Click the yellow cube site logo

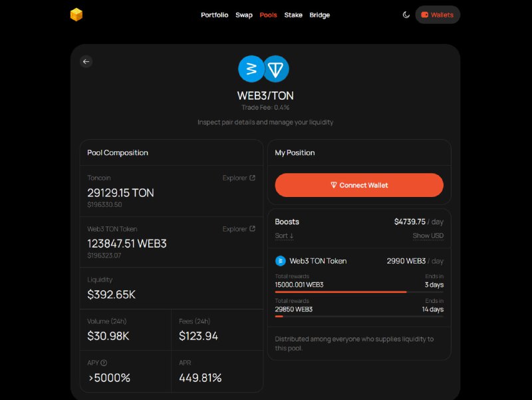[x=76, y=15]
